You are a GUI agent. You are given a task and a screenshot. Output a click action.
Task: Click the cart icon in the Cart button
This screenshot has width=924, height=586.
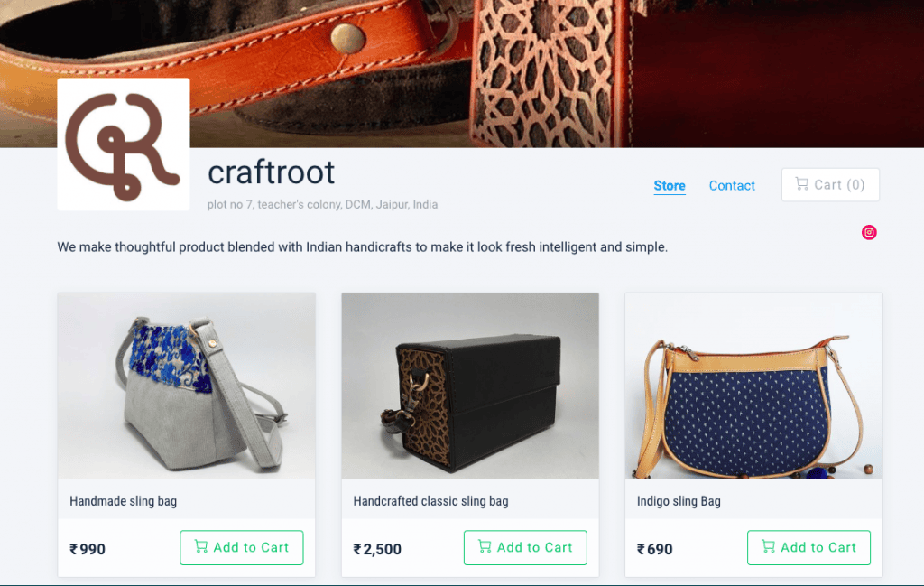[801, 184]
